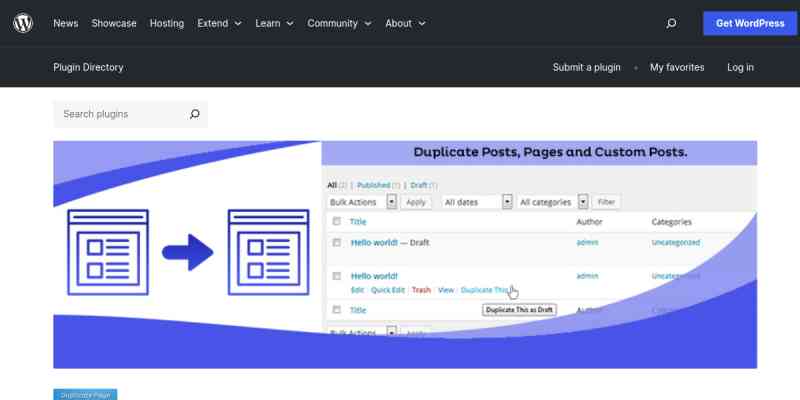
Task: Click the Duplicate Page plugin icon thumbnail
Action: (85, 394)
